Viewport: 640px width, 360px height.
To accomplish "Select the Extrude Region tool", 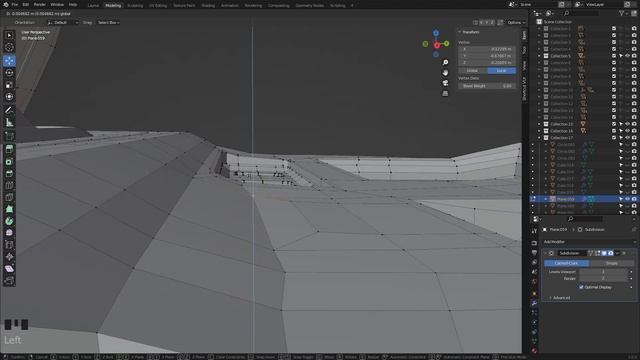I will tap(9, 149).
